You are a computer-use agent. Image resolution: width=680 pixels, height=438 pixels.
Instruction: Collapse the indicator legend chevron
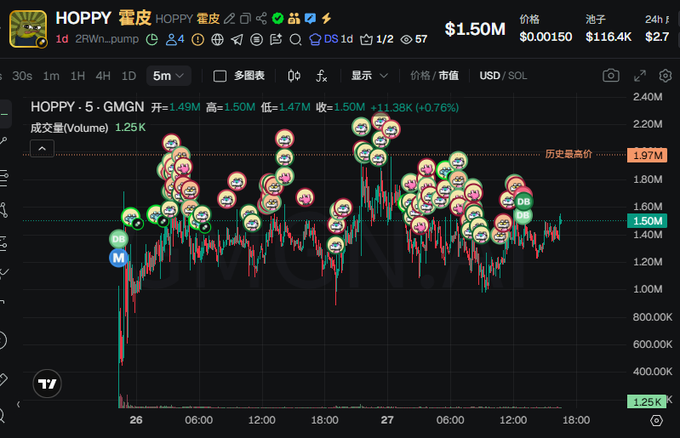42,148
